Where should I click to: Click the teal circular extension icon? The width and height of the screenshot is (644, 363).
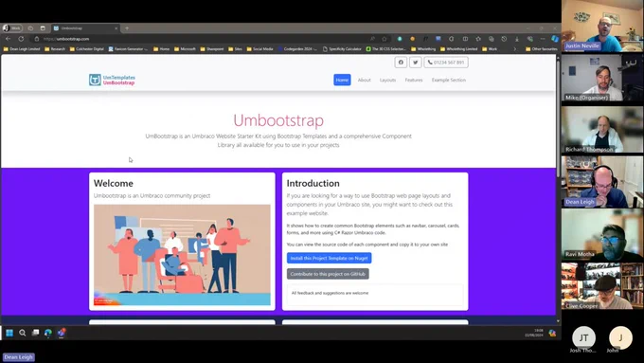click(400, 39)
